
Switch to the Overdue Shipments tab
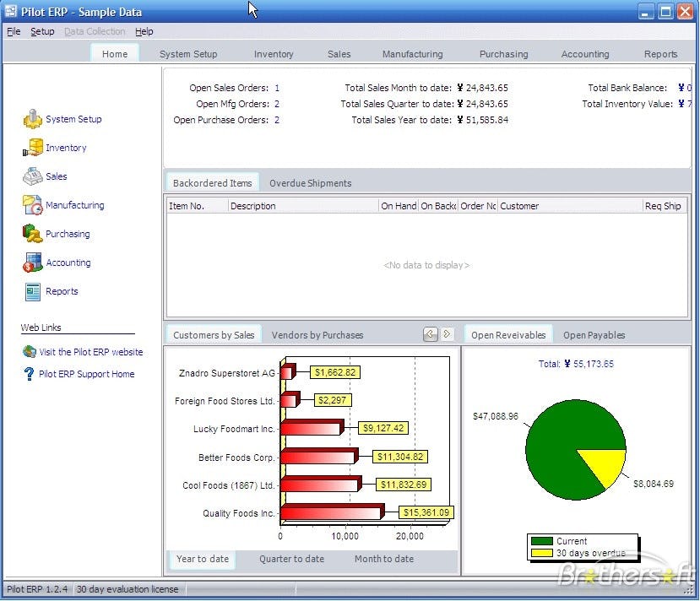coord(310,183)
